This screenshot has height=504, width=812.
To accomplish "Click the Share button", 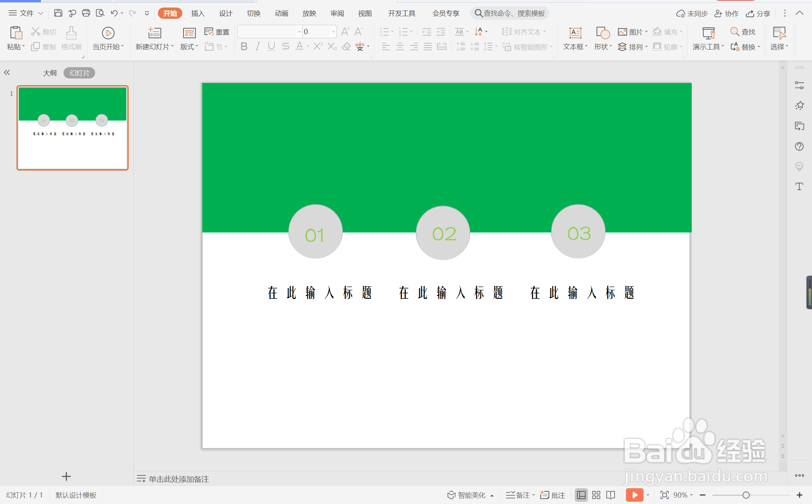I will 758,14.
